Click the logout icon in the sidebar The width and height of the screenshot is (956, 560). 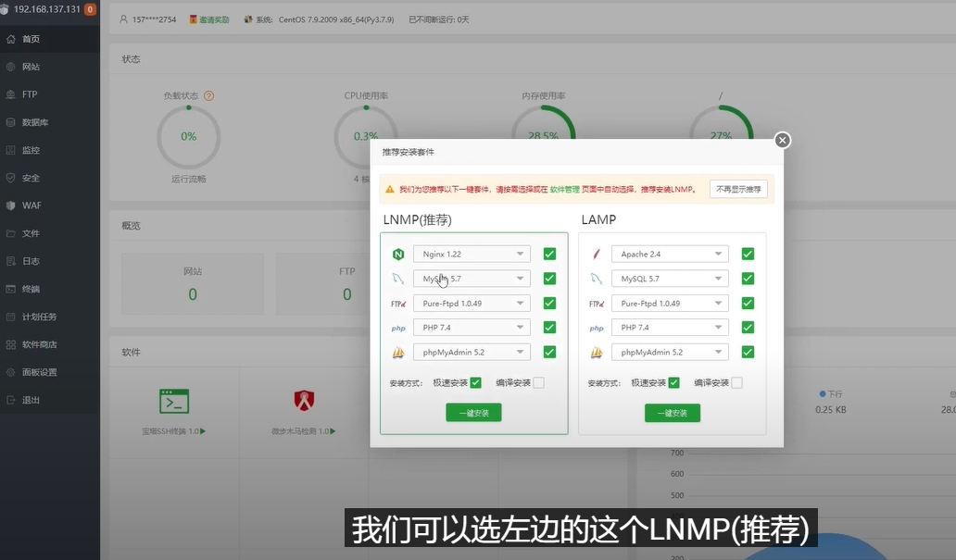tap(11, 400)
